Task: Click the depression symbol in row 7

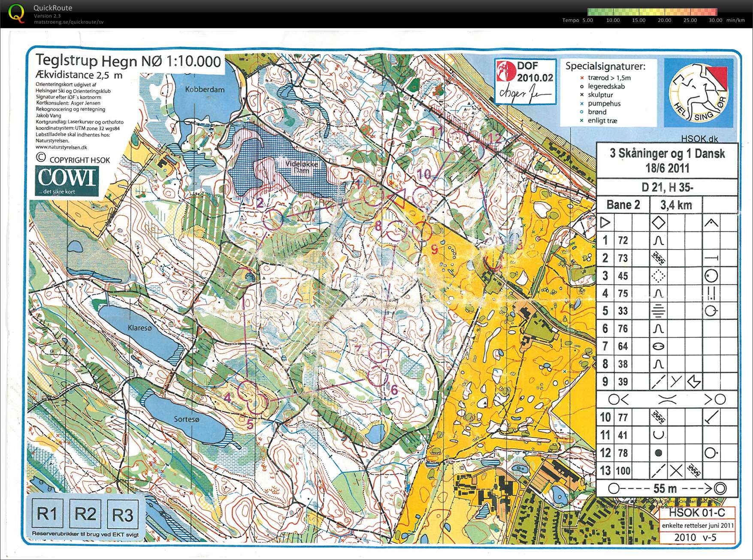Action: point(658,346)
